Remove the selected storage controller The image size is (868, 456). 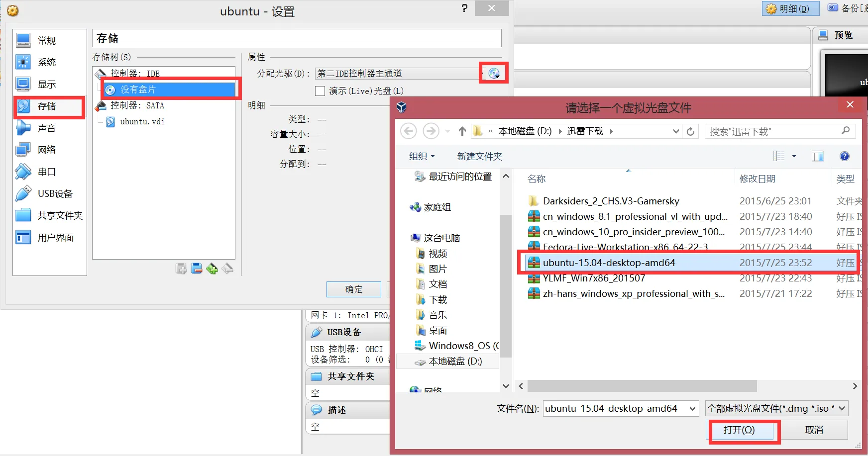click(x=197, y=268)
